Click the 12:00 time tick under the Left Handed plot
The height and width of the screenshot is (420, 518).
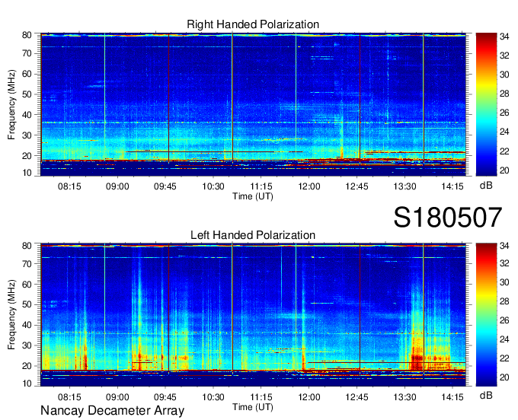click(309, 397)
